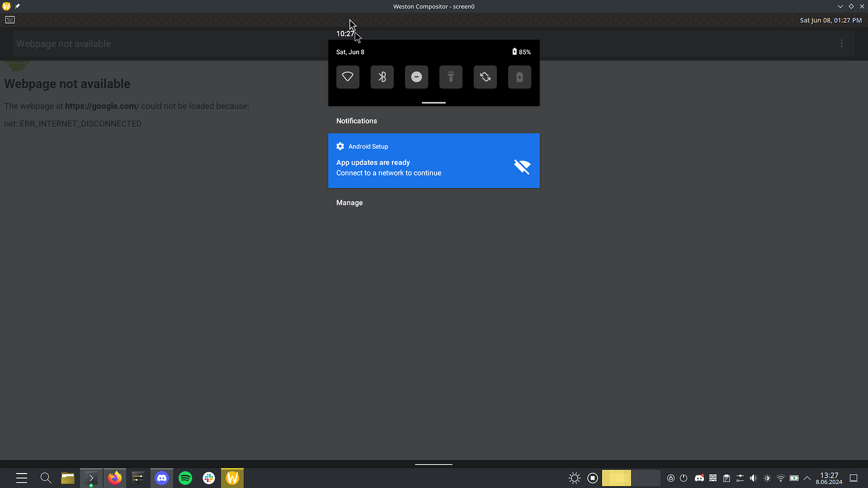Open the application menu in the taskbar
The width and height of the screenshot is (868, 488).
(x=21, y=478)
